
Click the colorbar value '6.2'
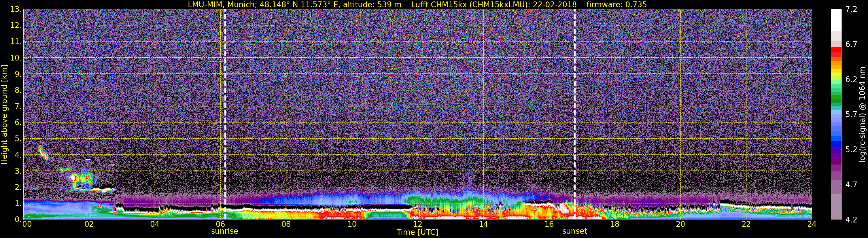point(851,80)
